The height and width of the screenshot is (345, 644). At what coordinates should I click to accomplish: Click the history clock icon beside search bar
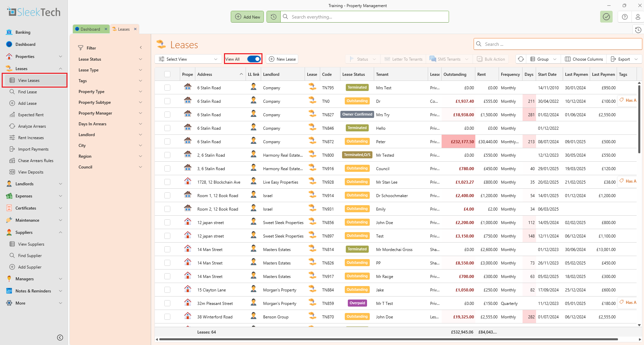pos(274,17)
